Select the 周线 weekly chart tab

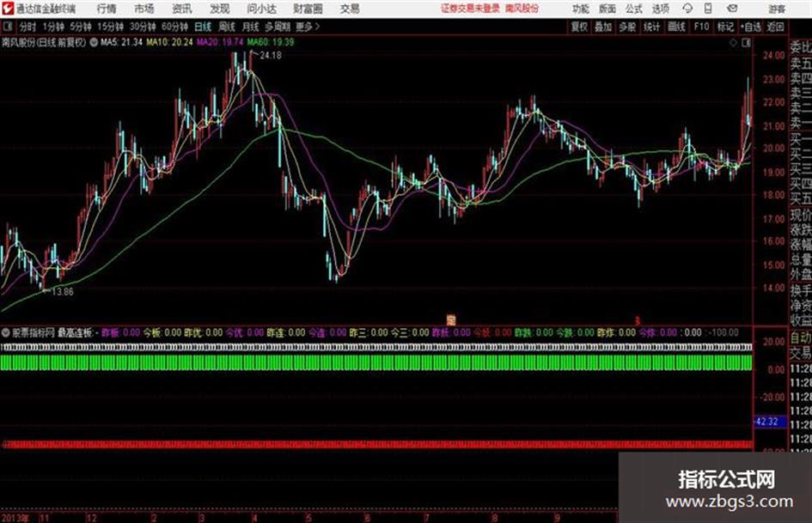pyautogui.click(x=227, y=27)
